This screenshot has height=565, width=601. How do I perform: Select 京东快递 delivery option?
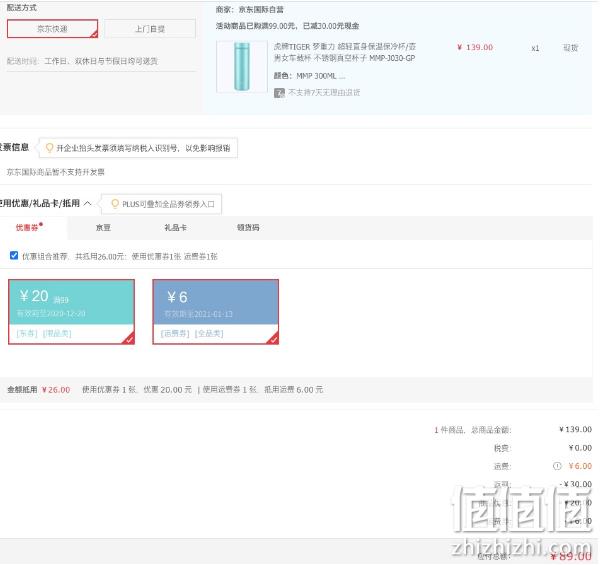(53, 29)
